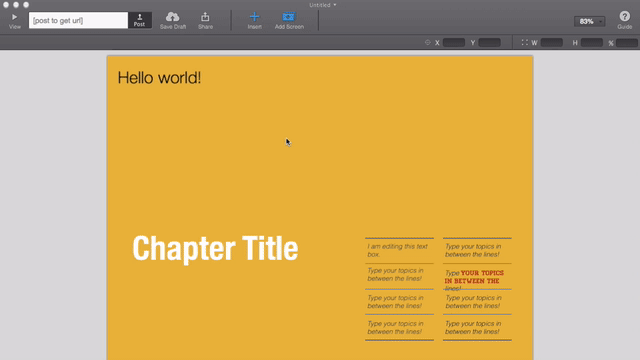Click the post to get url field

coord(78,20)
